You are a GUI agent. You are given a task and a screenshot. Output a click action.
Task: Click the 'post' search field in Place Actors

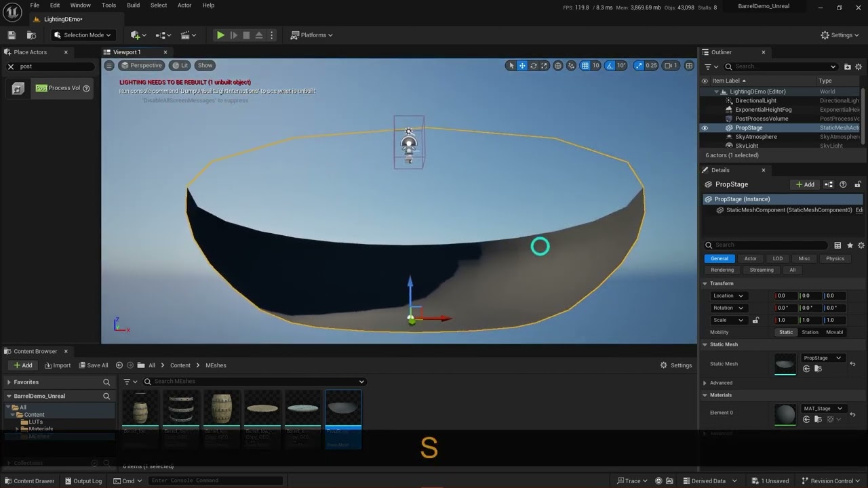[x=56, y=66]
